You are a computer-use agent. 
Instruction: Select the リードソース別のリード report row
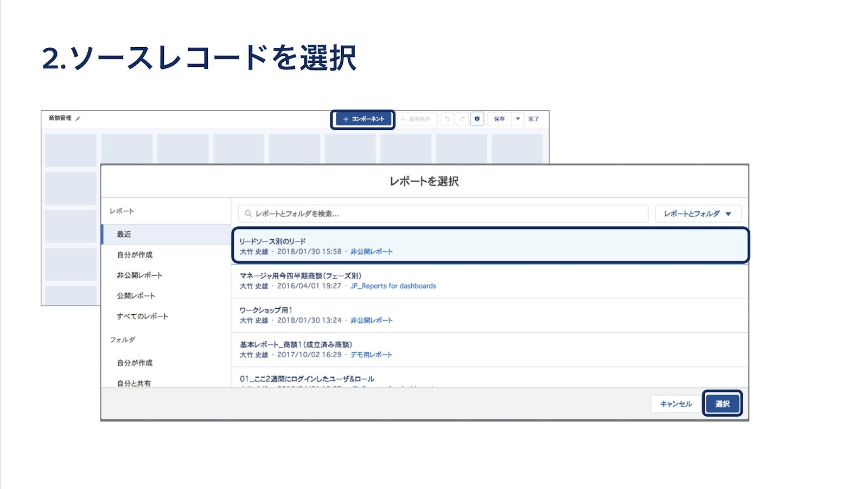point(490,246)
